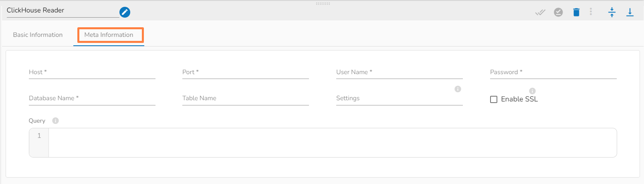The width and height of the screenshot is (644, 184).
Task: Click the info icon above Settings field
Action: (458, 89)
